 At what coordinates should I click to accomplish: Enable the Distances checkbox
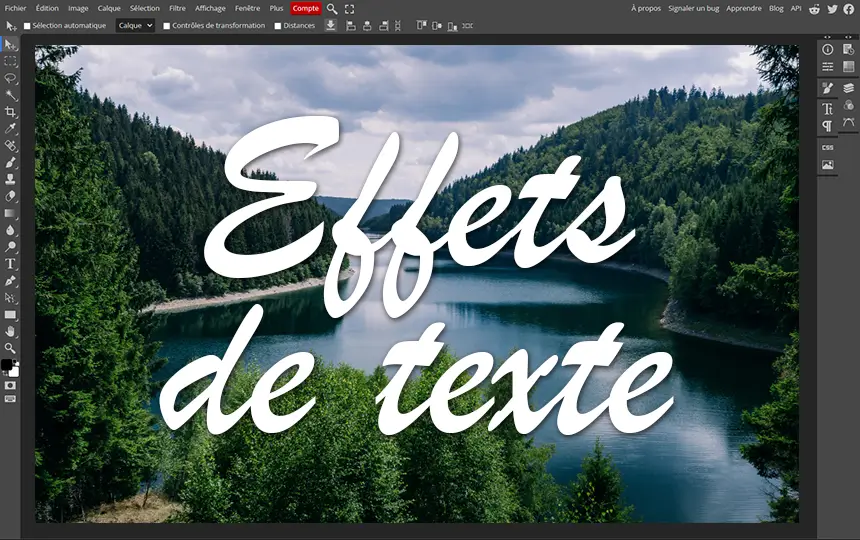[x=278, y=26]
